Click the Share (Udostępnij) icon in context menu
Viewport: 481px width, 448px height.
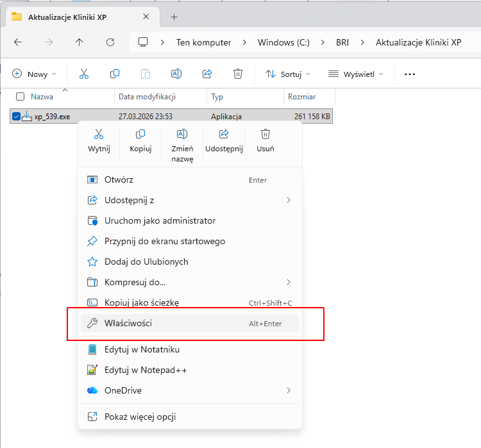[224, 135]
